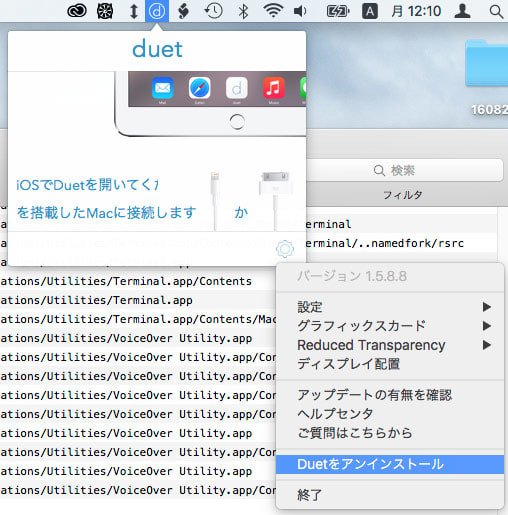
Task: Click を搭載したMacに接続します text
Action: point(107,212)
